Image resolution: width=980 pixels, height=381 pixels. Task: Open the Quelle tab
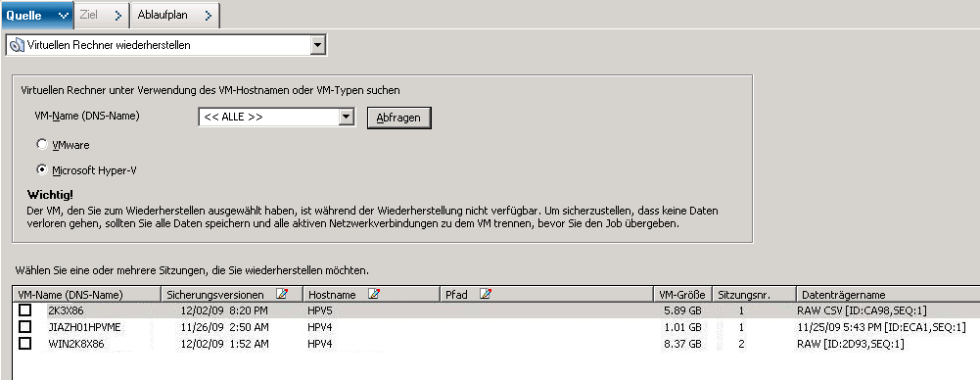click(36, 15)
